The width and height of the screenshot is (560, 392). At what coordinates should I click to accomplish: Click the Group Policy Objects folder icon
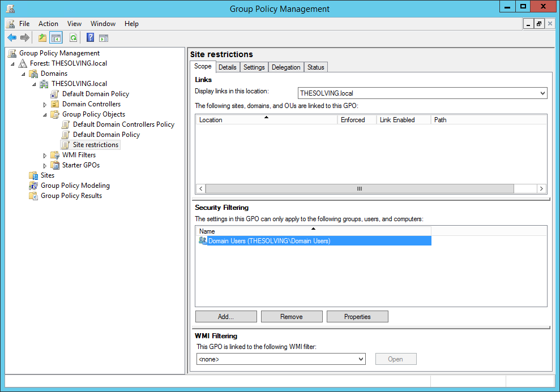click(55, 114)
